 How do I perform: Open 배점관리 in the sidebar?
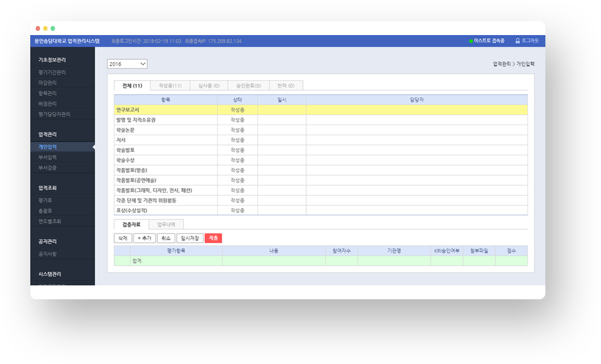coord(48,104)
